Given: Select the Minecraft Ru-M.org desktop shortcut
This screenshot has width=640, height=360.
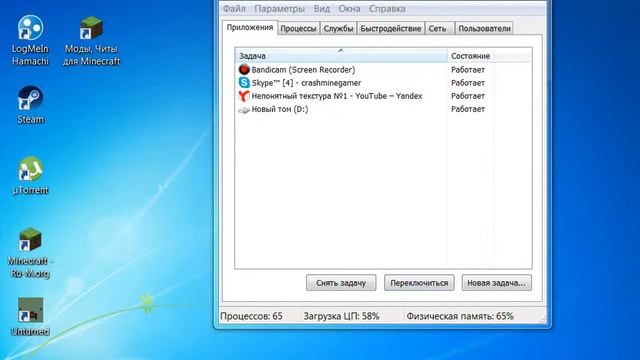Looking at the screenshot, I should 30,253.
